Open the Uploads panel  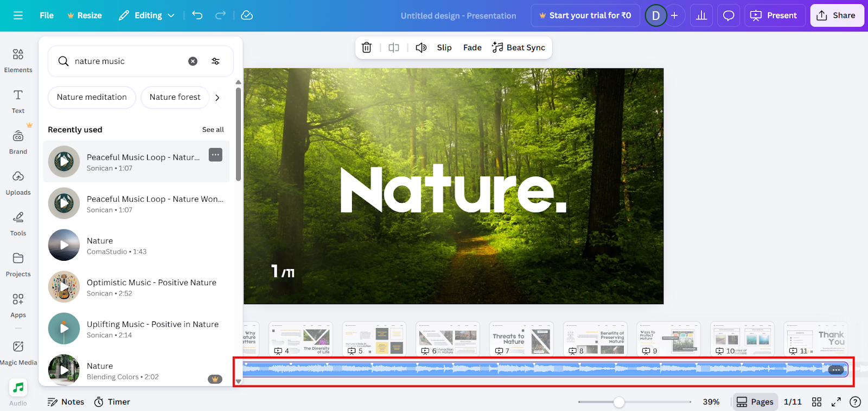click(18, 183)
